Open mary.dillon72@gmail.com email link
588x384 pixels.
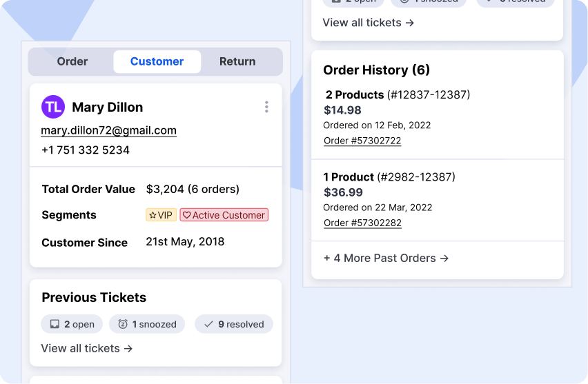coord(108,130)
